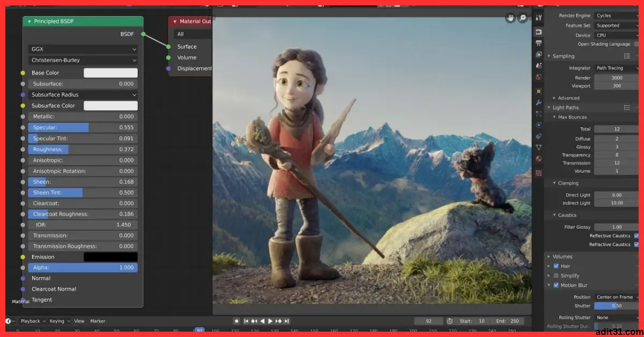The image size is (644, 337).
Task: Click the Shutter value slider
Action: click(x=616, y=306)
